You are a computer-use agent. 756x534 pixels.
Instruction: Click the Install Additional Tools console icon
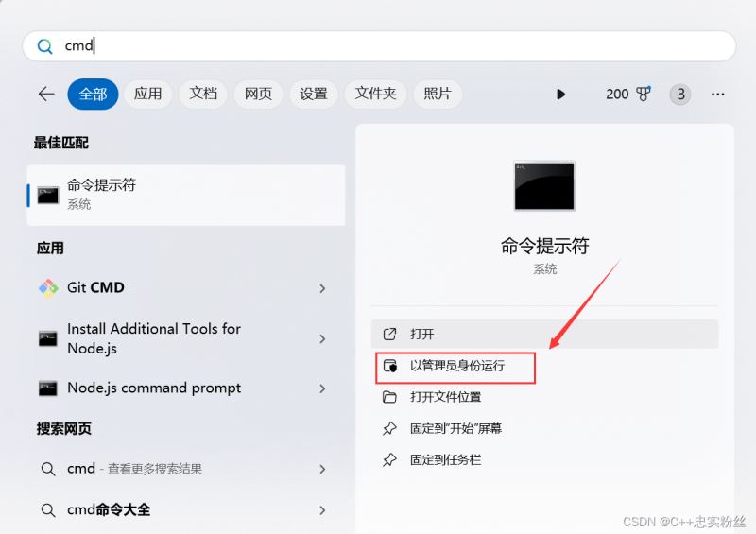click(48, 338)
